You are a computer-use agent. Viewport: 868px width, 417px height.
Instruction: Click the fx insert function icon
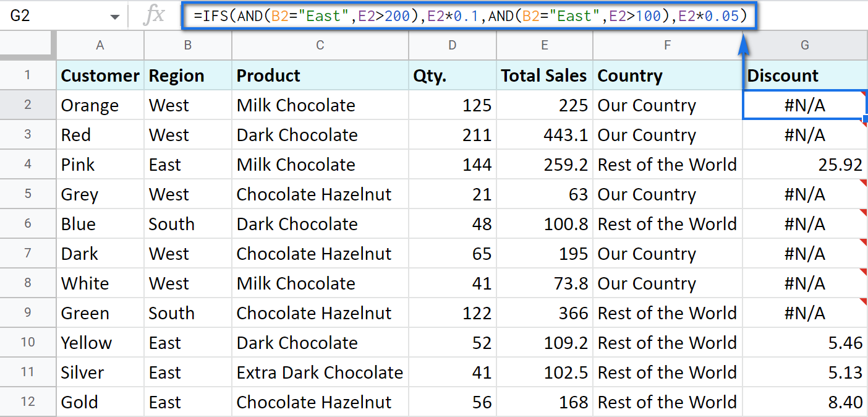tap(155, 15)
